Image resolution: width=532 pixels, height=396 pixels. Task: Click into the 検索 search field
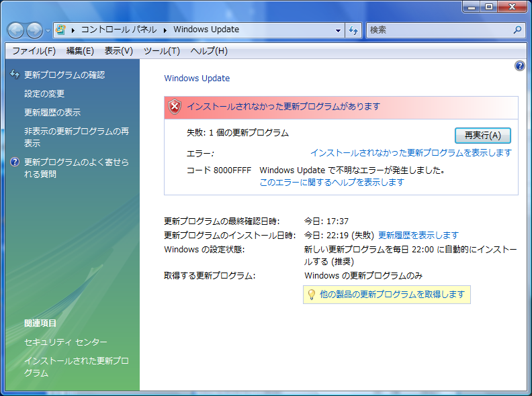point(440,30)
